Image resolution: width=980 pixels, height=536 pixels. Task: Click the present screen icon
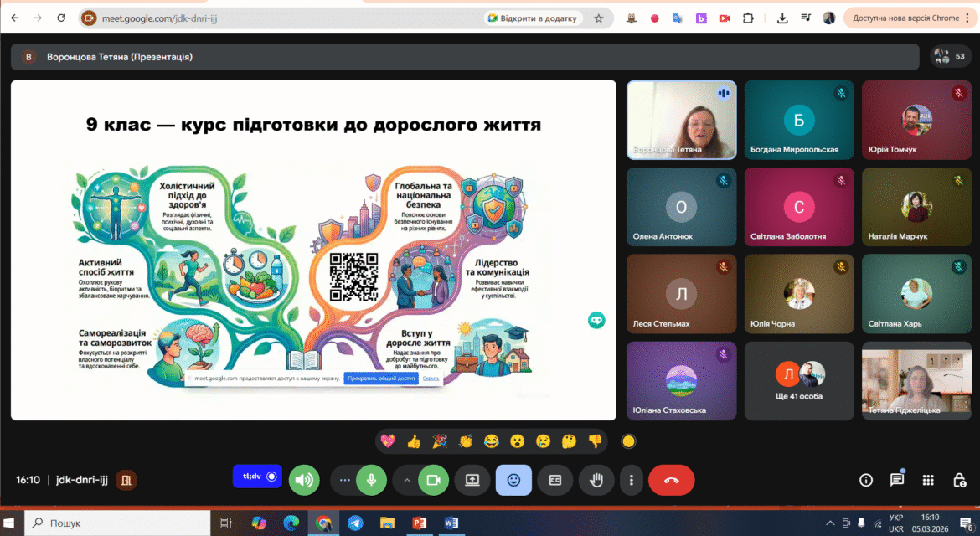coord(472,480)
